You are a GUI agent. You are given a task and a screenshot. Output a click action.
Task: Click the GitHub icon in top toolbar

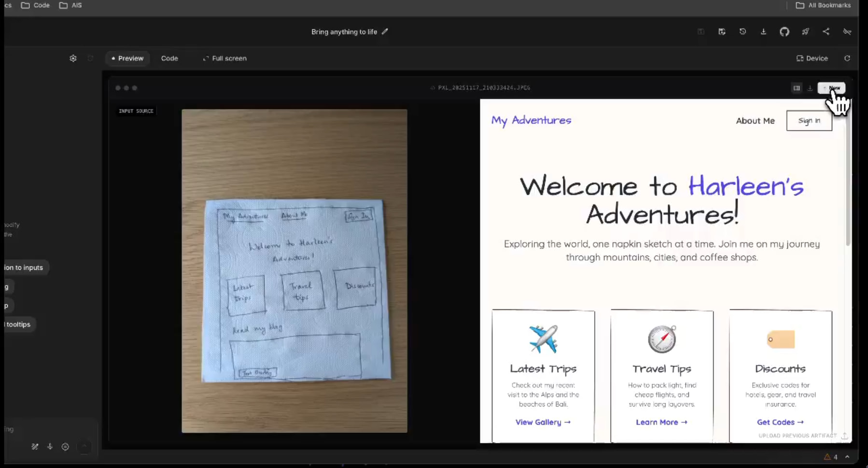tap(784, 32)
